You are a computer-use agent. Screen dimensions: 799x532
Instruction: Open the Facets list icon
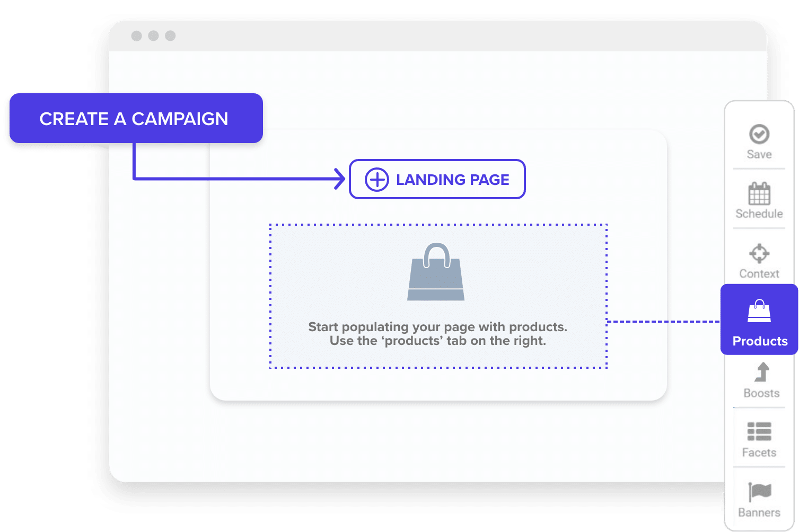(x=759, y=431)
